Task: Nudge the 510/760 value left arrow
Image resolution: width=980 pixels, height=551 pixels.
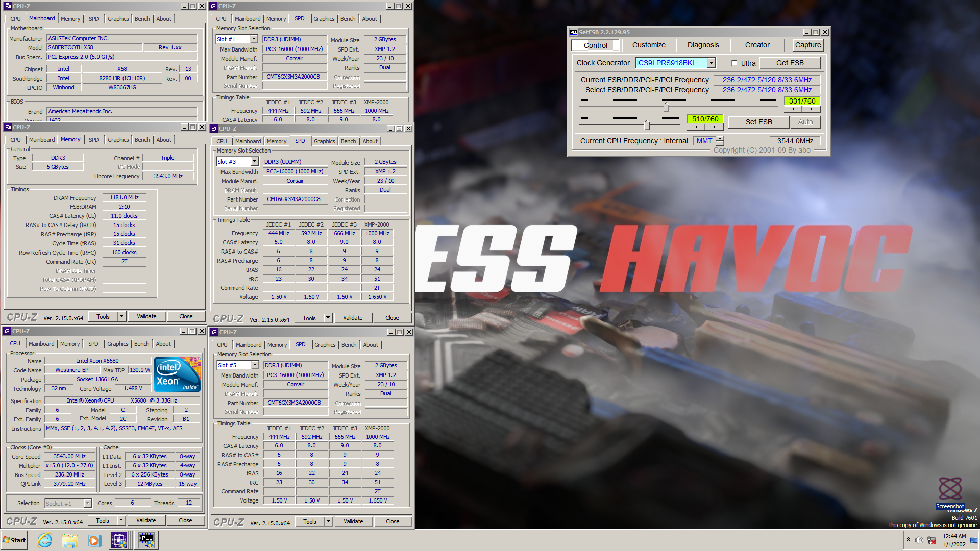Action: (x=696, y=127)
